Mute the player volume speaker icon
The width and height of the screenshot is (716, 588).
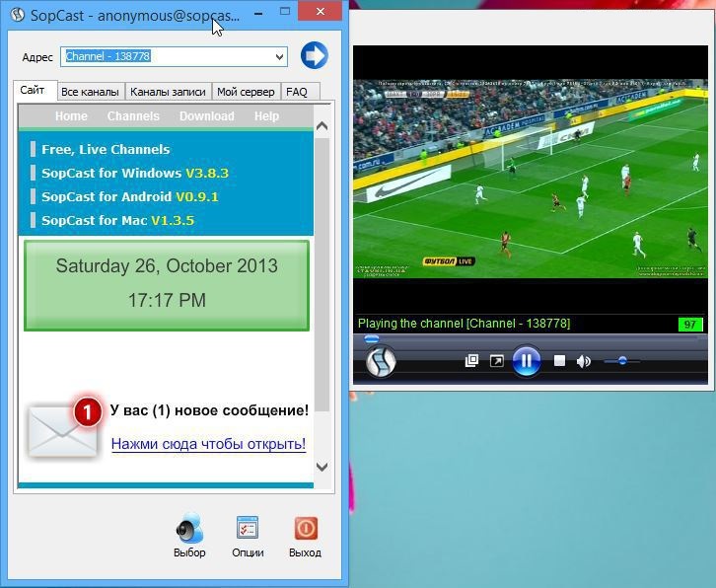tap(583, 361)
